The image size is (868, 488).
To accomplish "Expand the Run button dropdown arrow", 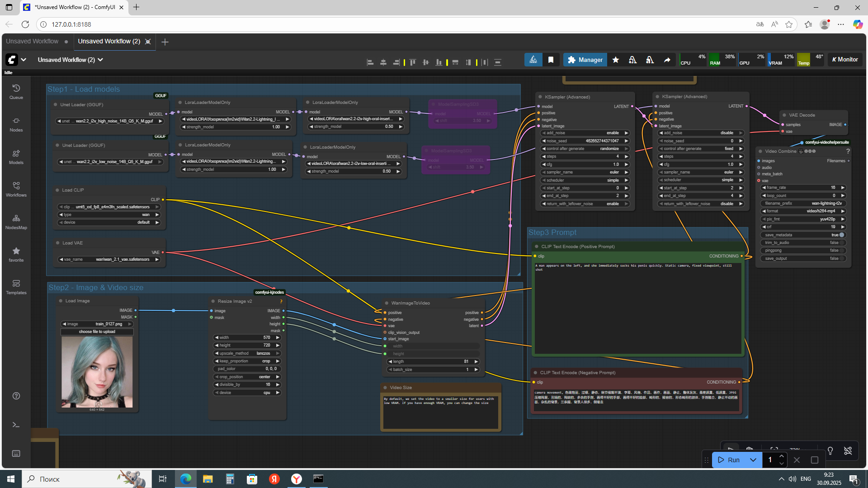I will point(753,460).
